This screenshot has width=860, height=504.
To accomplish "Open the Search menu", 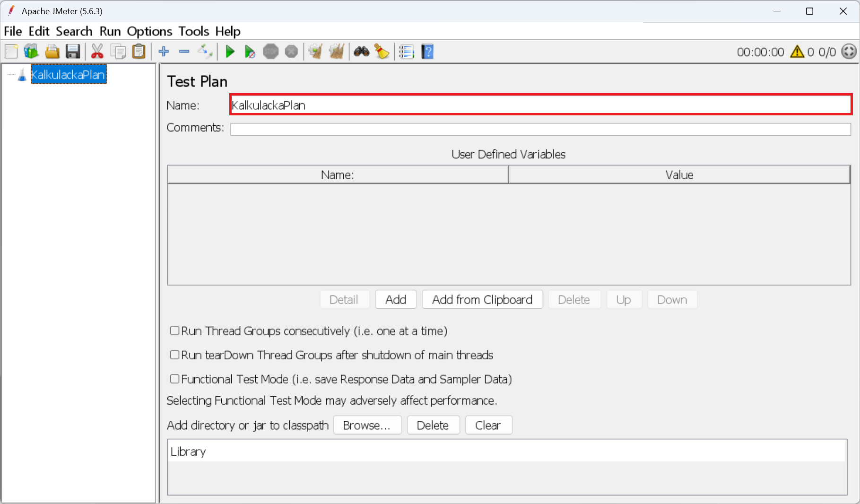I will pos(74,31).
